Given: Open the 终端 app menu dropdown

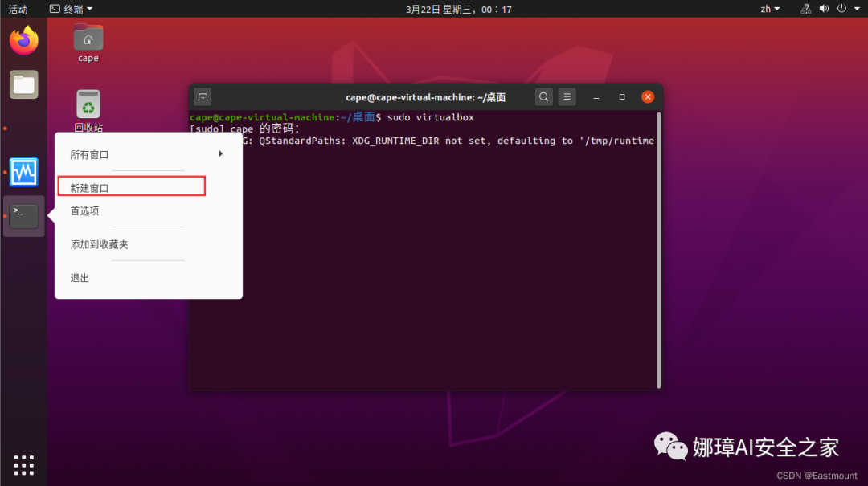Looking at the screenshot, I should tap(72, 9).
